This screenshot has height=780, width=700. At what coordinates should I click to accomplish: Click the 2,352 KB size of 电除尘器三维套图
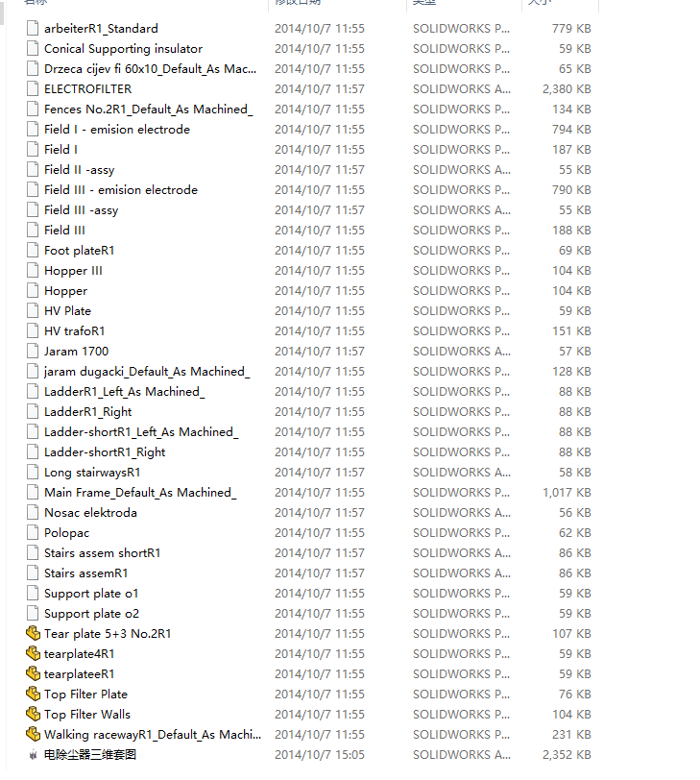567,755
